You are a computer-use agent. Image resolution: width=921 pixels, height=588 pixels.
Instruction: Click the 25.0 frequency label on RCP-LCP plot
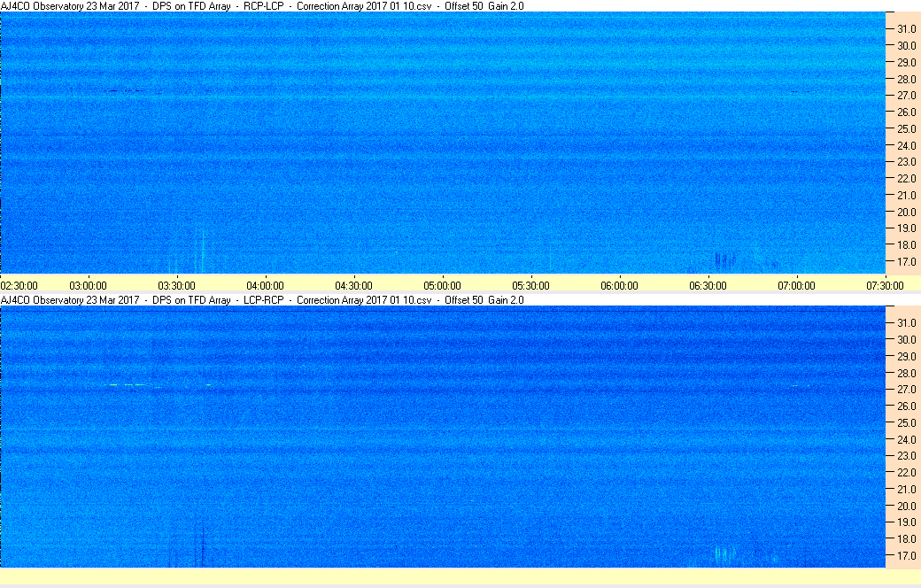point(906,128)
